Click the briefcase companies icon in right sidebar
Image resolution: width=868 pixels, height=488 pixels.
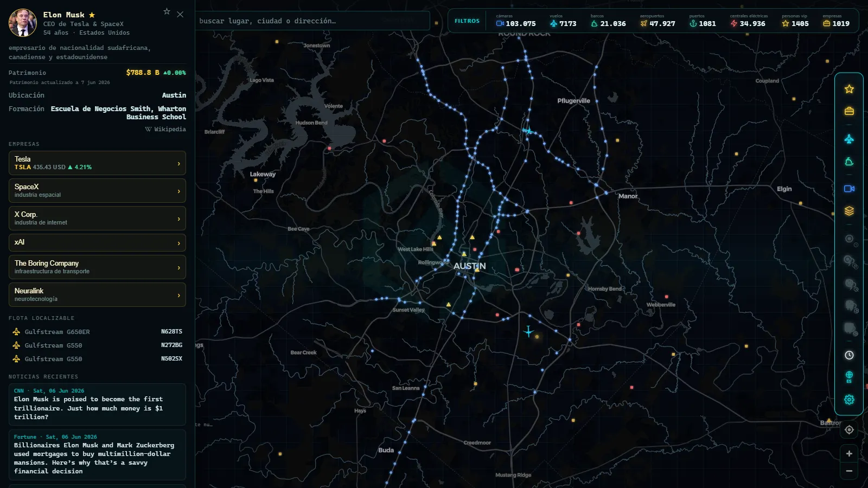click(x=849, y=111)
